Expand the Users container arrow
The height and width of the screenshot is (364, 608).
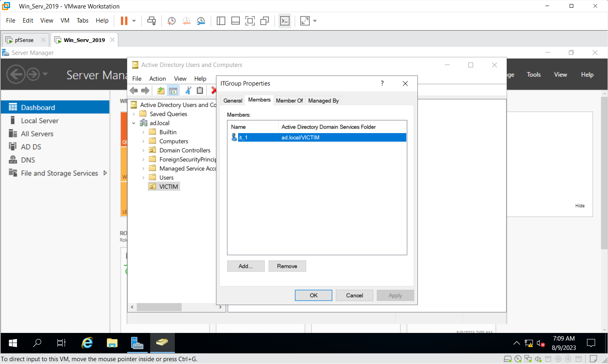[143, 178]
